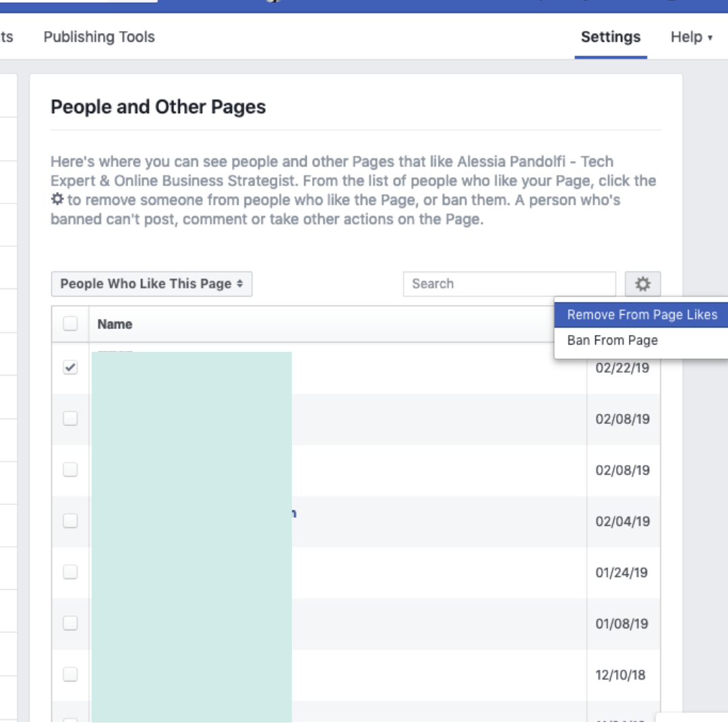Switch to the Publishing Tools tab
The height and width of the screenshot is (728, 728).
click(99, 37)
